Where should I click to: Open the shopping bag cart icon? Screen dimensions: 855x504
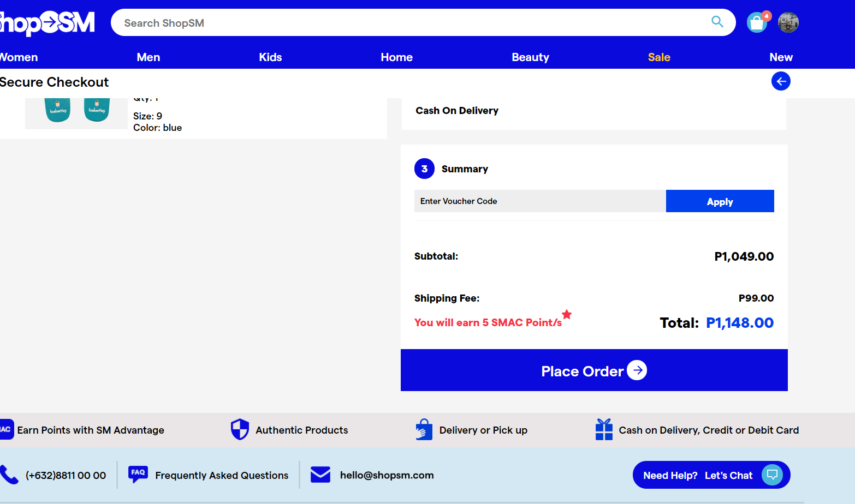[757, 23]
